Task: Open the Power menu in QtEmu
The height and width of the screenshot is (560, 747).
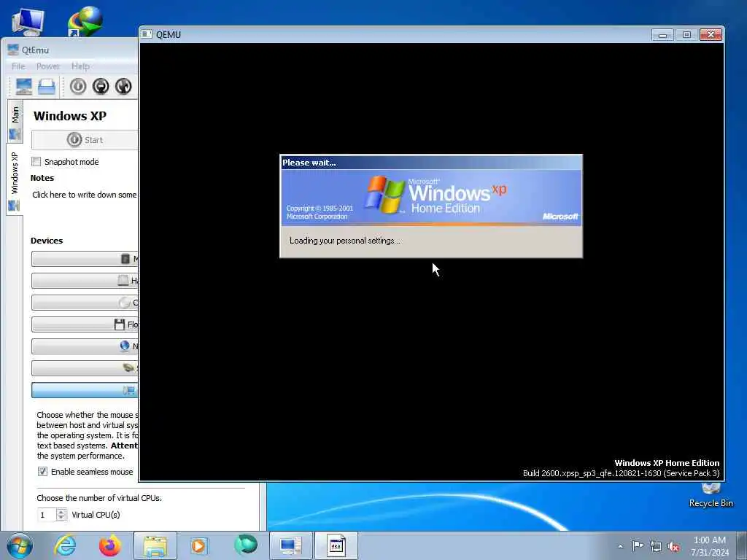Action: [x=48, y=66]
